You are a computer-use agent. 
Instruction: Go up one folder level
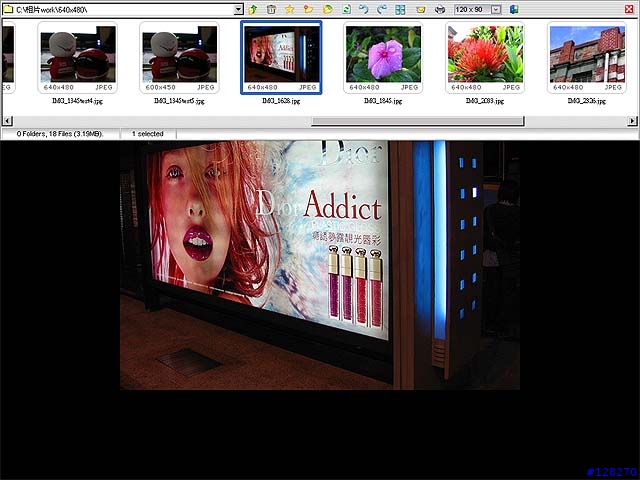(x=253, y=9)
